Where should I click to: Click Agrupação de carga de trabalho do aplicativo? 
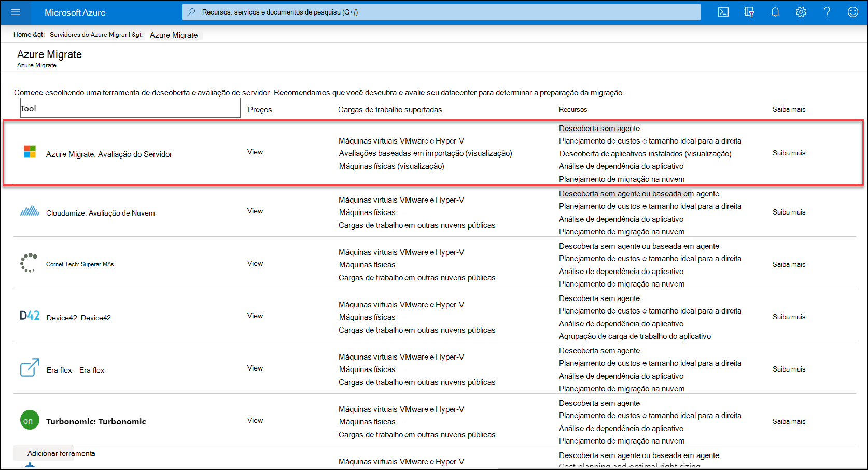pyautogui.click(x=635, y=336)
